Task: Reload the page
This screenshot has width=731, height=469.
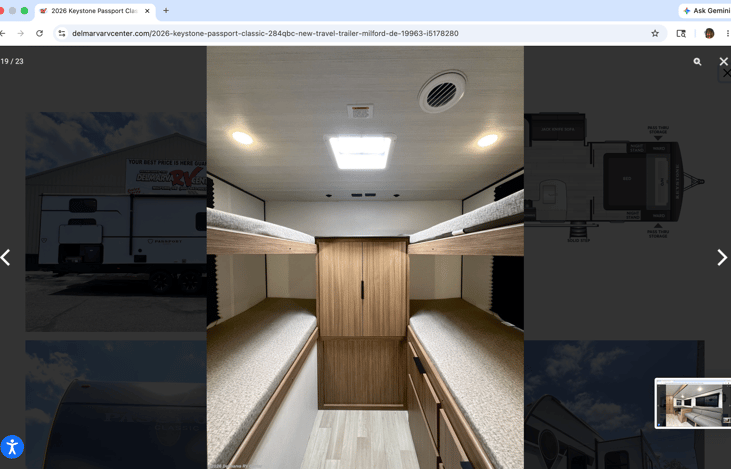Action: tap(40, 34)
